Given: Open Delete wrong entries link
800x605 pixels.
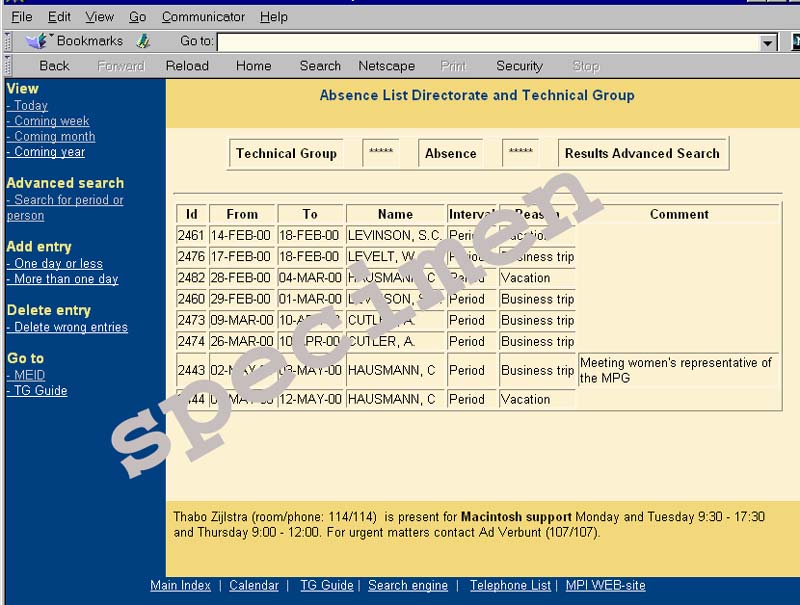Looking at the screenshot, I should click(67, 327).
